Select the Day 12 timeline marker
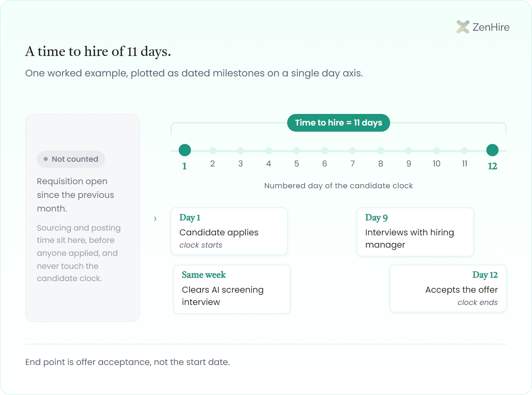The height and width of the screenshot is (395, 532). pos(492,150)
